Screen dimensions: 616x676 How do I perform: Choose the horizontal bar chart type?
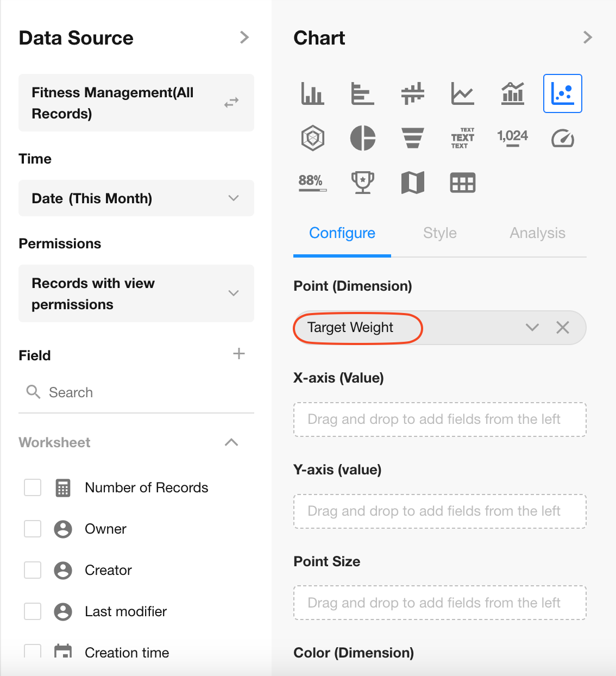click(362, 93)
